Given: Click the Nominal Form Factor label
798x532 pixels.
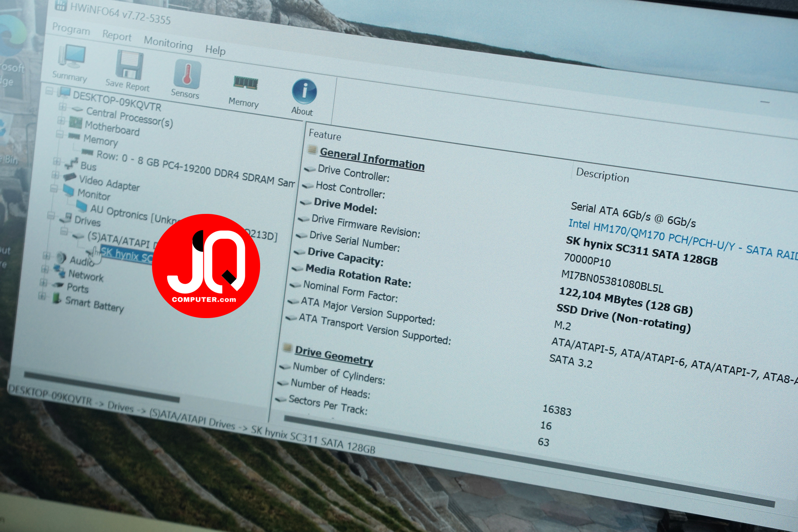Looking at the screenshot, I should tap(350, 291).
